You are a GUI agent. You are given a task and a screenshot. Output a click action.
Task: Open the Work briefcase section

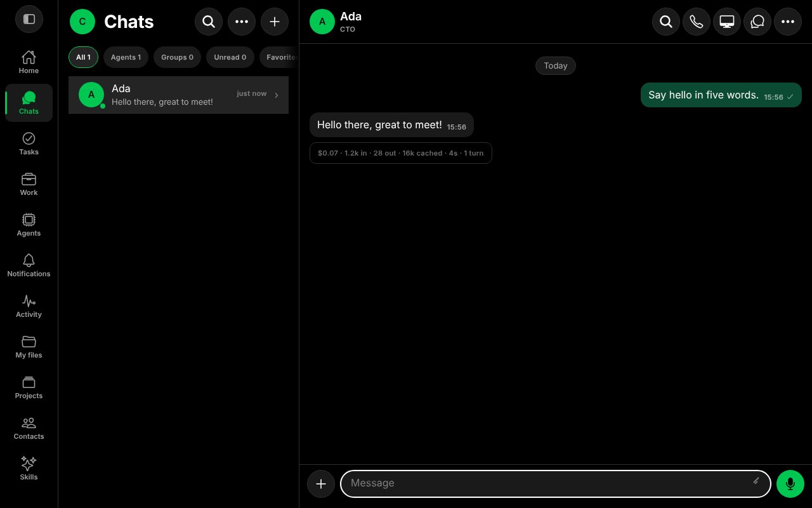pos(29,184)
